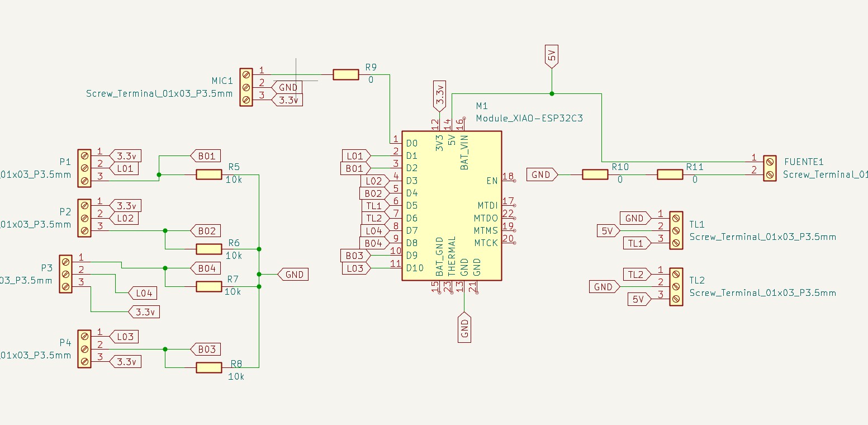Image resolution: width=868 pixels, height=425 pixels.
Task: Select the P2 connector symbol
Action: coord(84,218)
